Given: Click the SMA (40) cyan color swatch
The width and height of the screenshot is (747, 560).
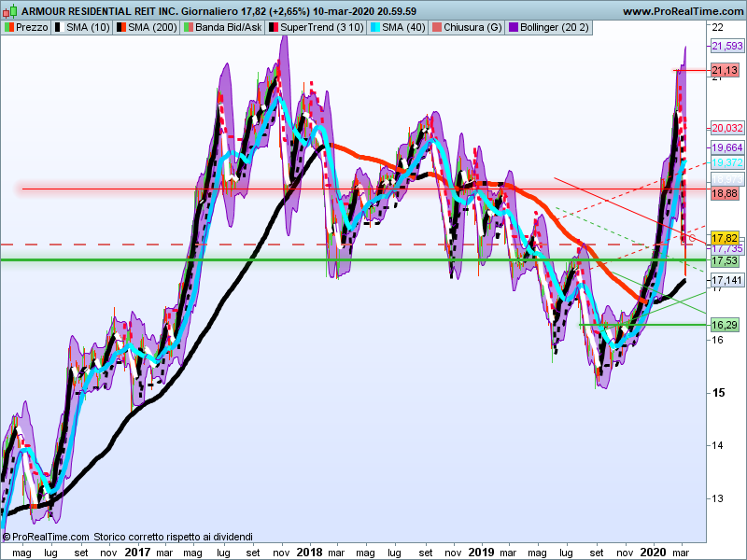Looking at the screenshot, I should 375,28.
